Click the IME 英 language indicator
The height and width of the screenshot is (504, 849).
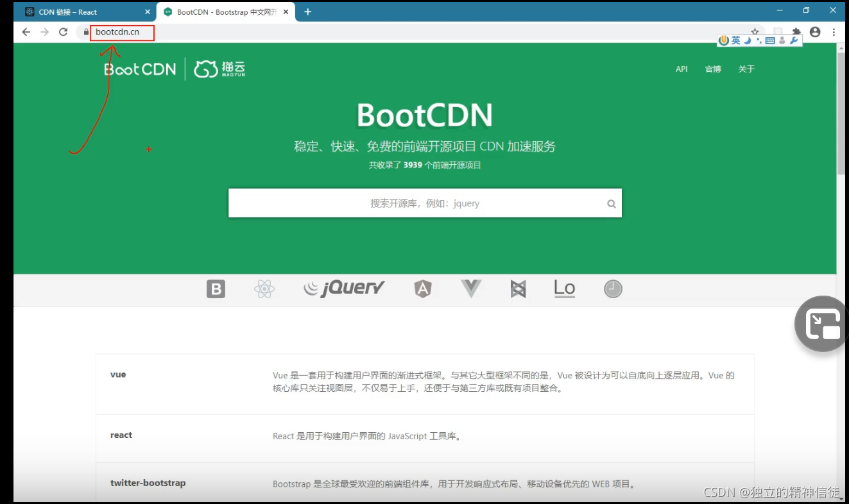point(736,40)
